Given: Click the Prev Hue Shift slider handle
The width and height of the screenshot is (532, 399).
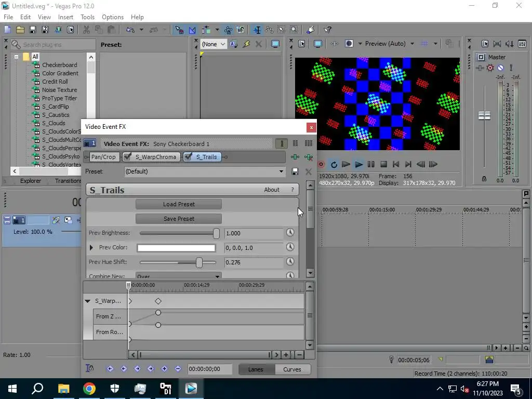Looking at the screenshot, I should (199, 262).
